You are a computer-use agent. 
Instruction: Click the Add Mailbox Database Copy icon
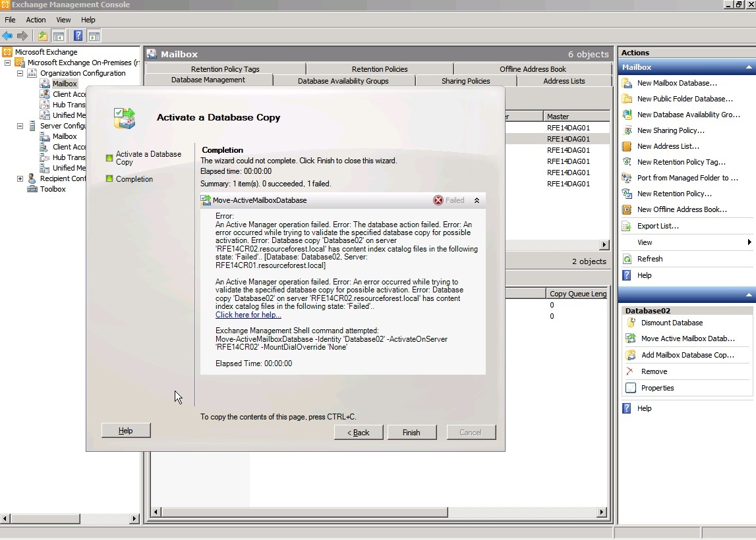631,355
